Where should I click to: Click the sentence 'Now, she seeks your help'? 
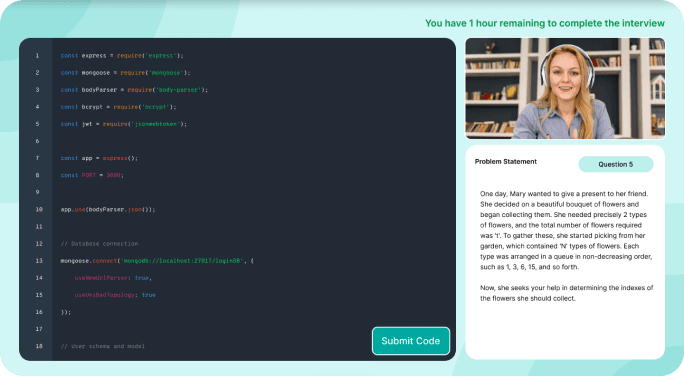[x=567, y=293]
